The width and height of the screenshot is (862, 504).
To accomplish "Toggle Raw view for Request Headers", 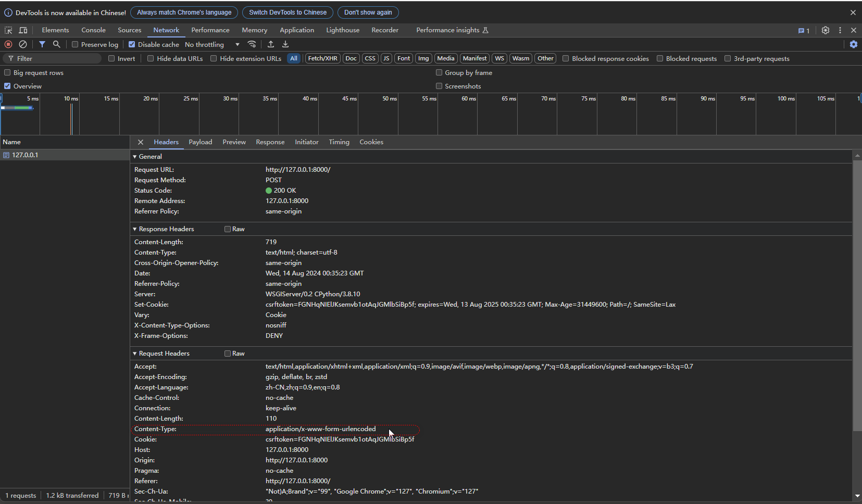I will [228, 354].
